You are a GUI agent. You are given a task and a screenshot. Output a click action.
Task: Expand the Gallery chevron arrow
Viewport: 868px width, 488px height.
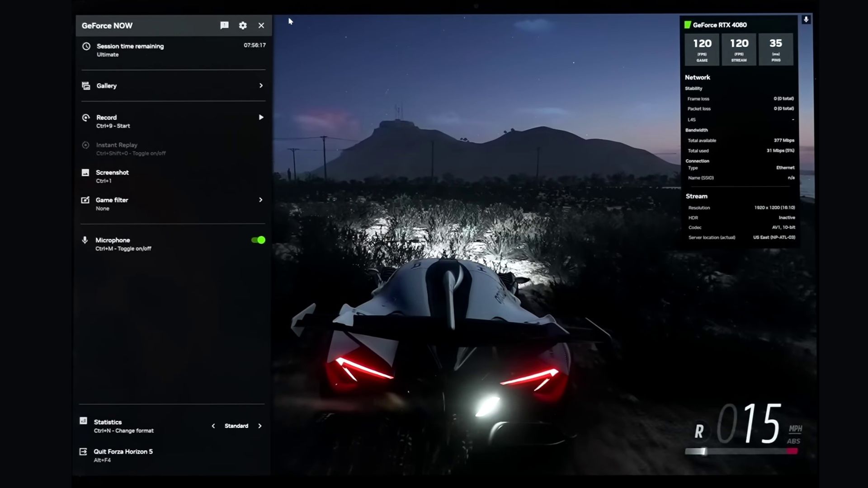(x=261, y=85)
